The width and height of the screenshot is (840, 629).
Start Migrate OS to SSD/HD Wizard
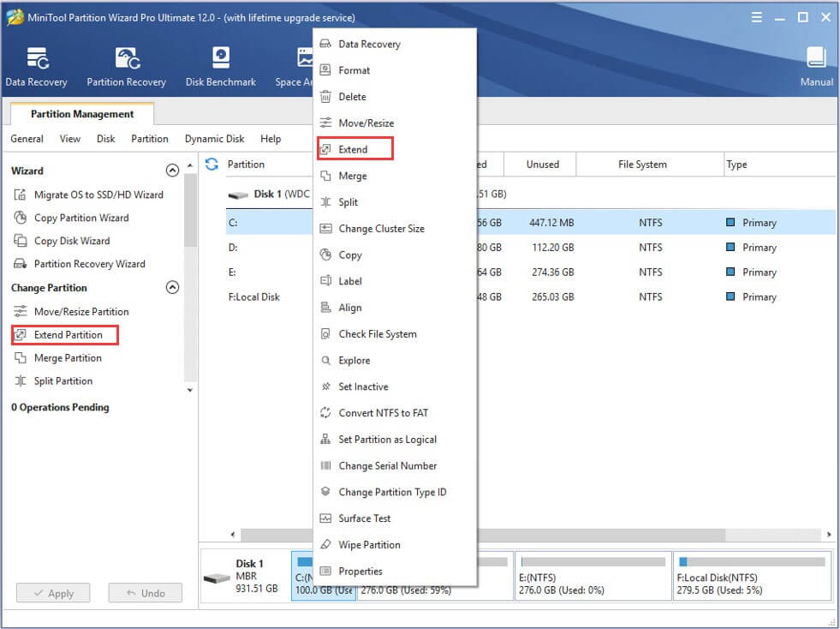88,195
